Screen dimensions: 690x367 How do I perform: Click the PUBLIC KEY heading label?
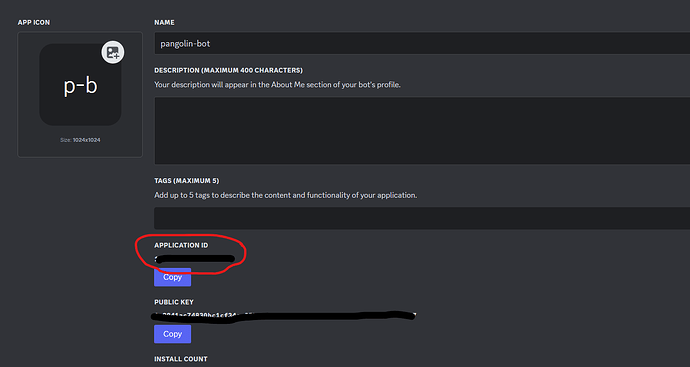pos(174,302)
